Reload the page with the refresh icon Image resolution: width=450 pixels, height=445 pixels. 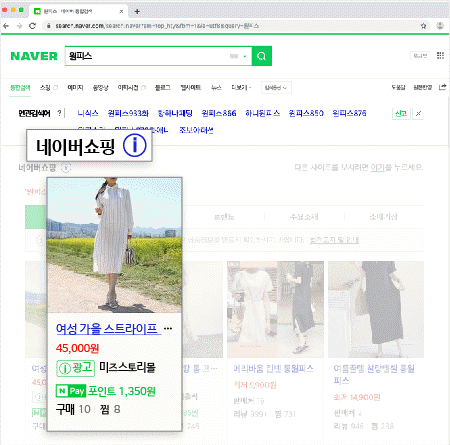tap(32, 26)
